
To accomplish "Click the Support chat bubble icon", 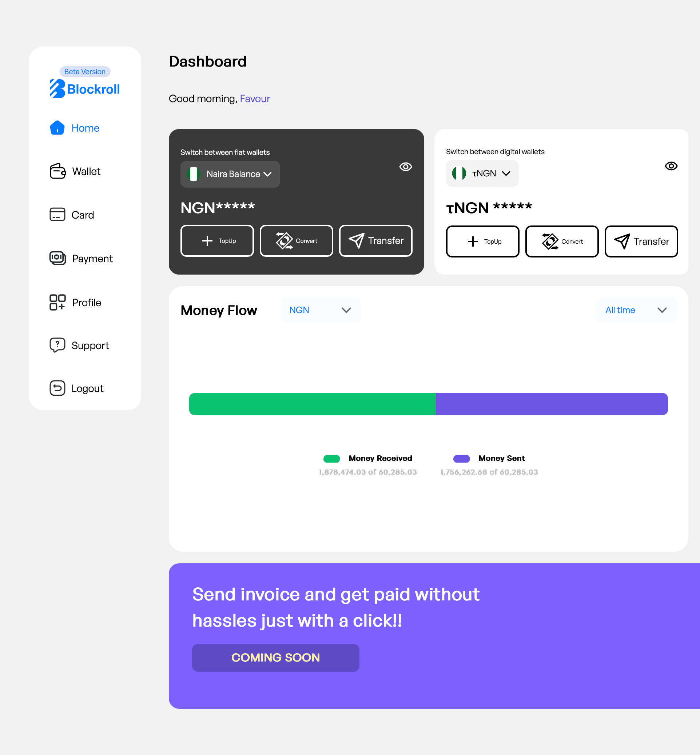I will [x=57, y=345].
